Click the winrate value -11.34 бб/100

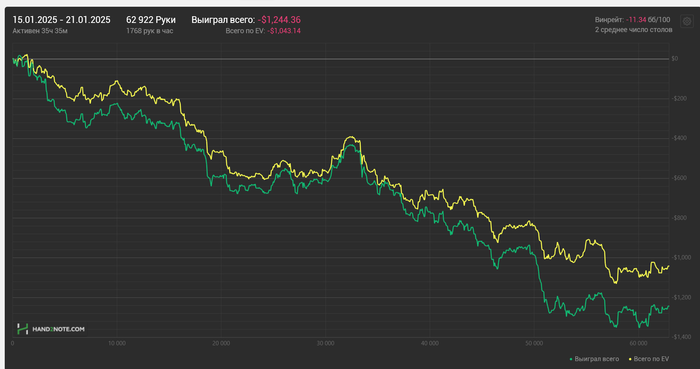point(648,20)
